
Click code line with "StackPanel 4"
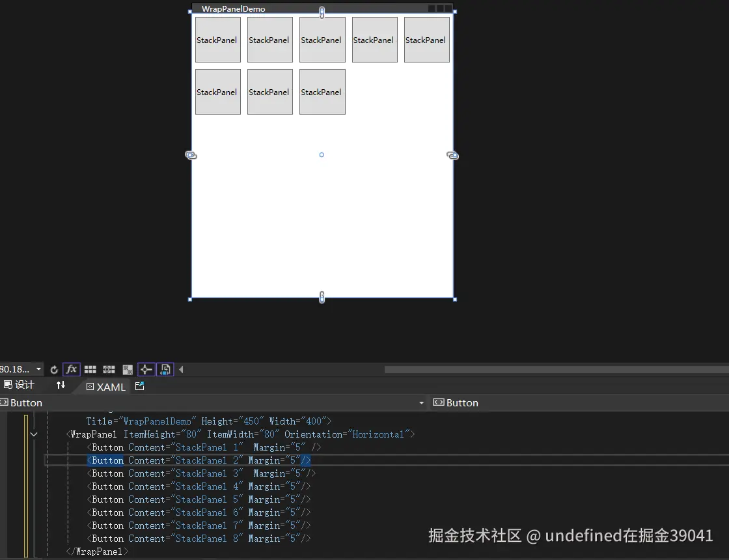pos(199,486)
